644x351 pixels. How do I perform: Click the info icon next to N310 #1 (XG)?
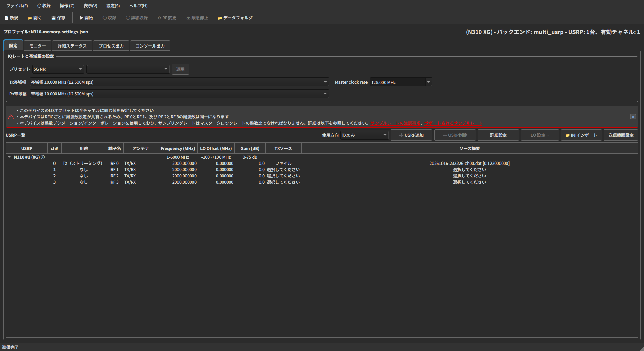click(x=43, y=157)
